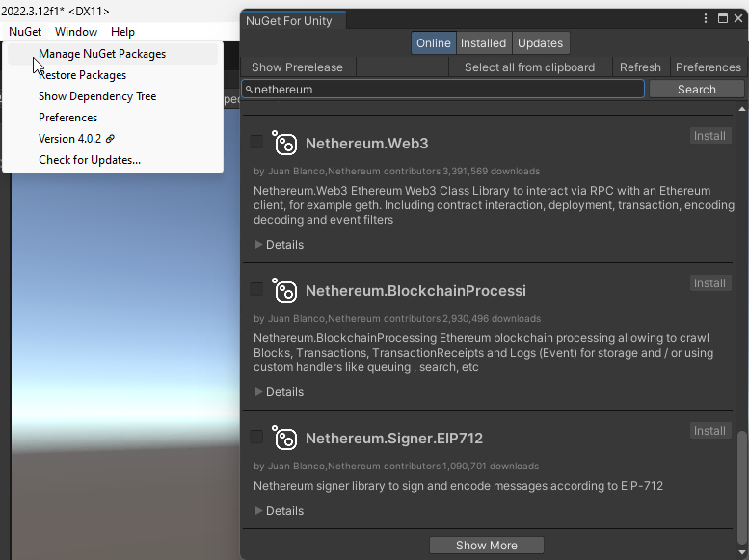Tick the Nethereum.Web3 checkbox

[256, 142]
